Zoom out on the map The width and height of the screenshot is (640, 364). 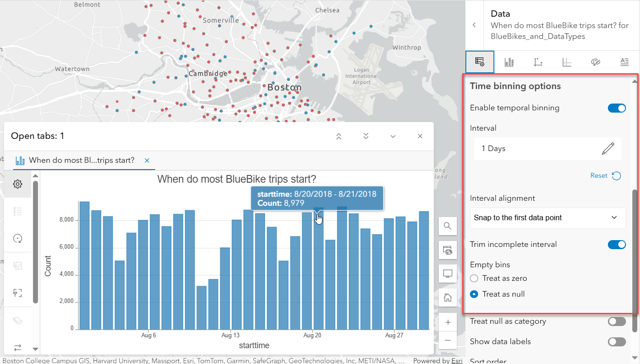point(448,340)
